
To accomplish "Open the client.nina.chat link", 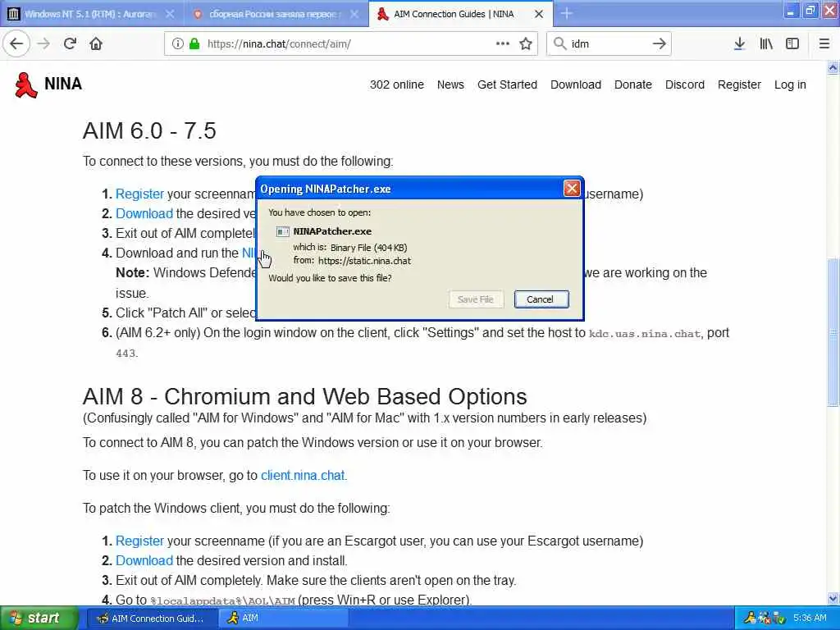I will (303, 476).
